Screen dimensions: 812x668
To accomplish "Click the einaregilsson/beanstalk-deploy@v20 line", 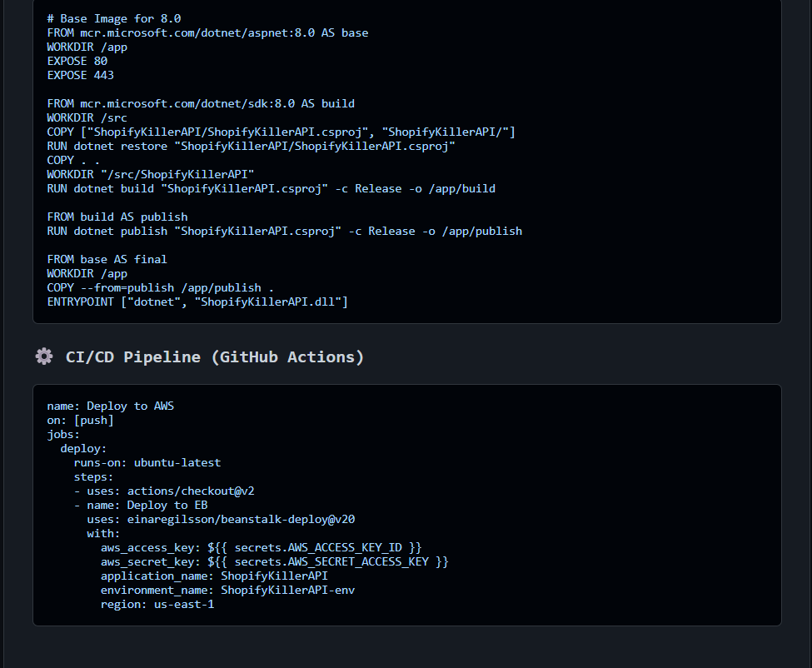I will tap(222, 520).
